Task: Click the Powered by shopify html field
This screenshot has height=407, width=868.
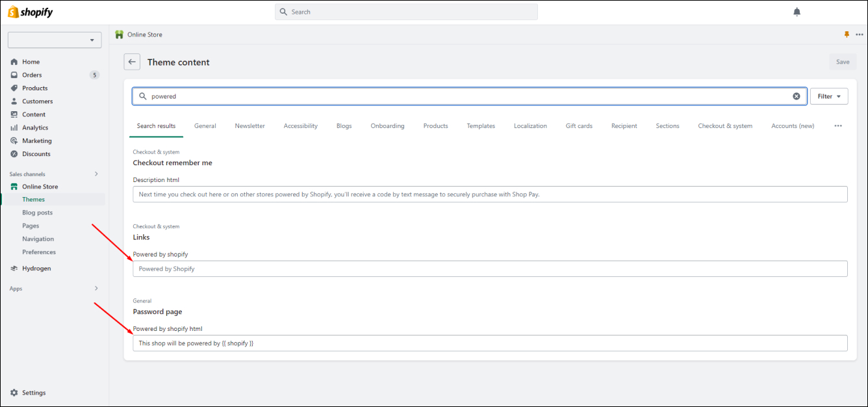Action: tap(490, 343)
